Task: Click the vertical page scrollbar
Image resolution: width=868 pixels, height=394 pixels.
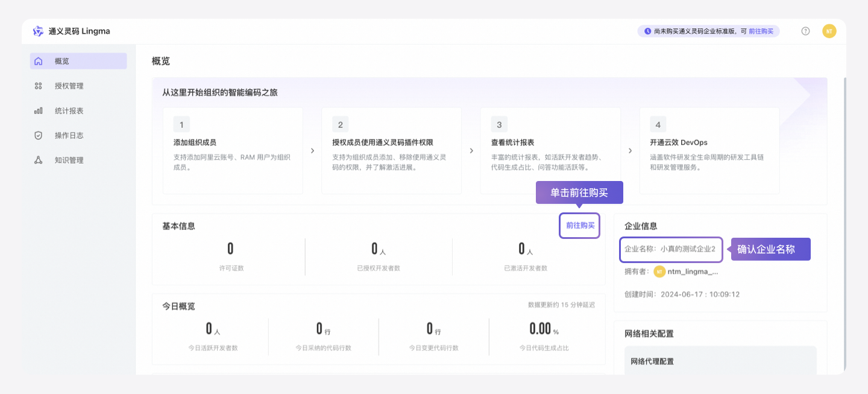Action: click(x=844, y=223)
